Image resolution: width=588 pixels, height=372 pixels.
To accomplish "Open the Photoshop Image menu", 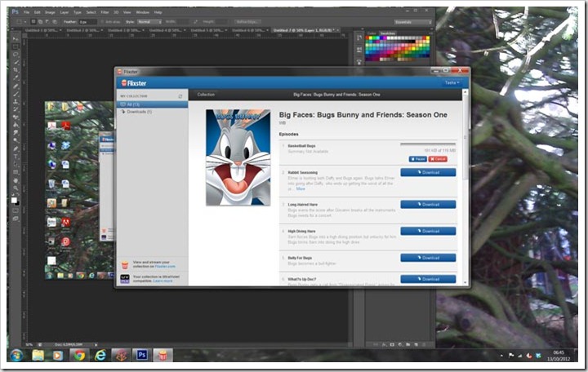I will 50,12.
